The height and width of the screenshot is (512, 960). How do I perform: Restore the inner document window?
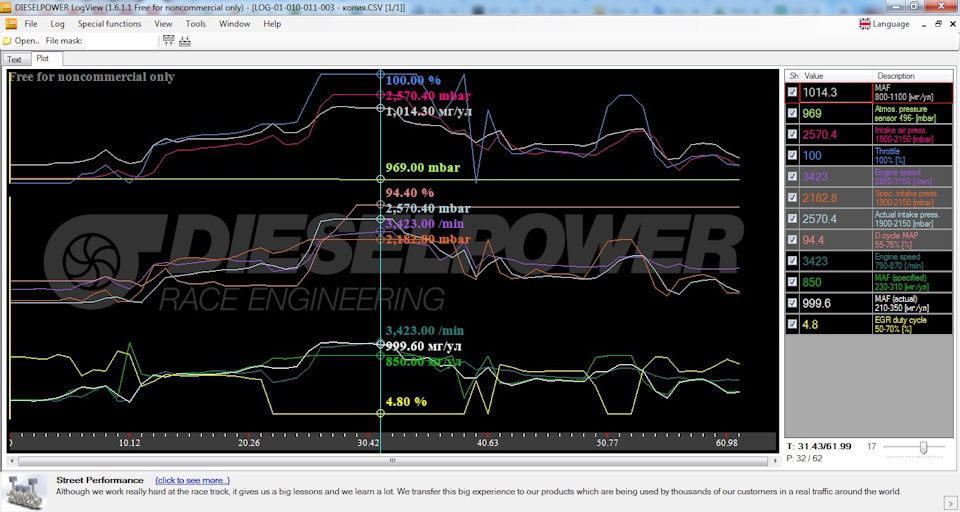coord(938,24)
